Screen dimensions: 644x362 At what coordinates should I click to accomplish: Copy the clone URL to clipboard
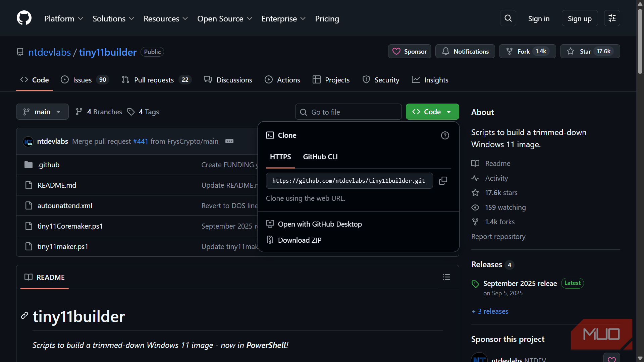coord(443,181)
